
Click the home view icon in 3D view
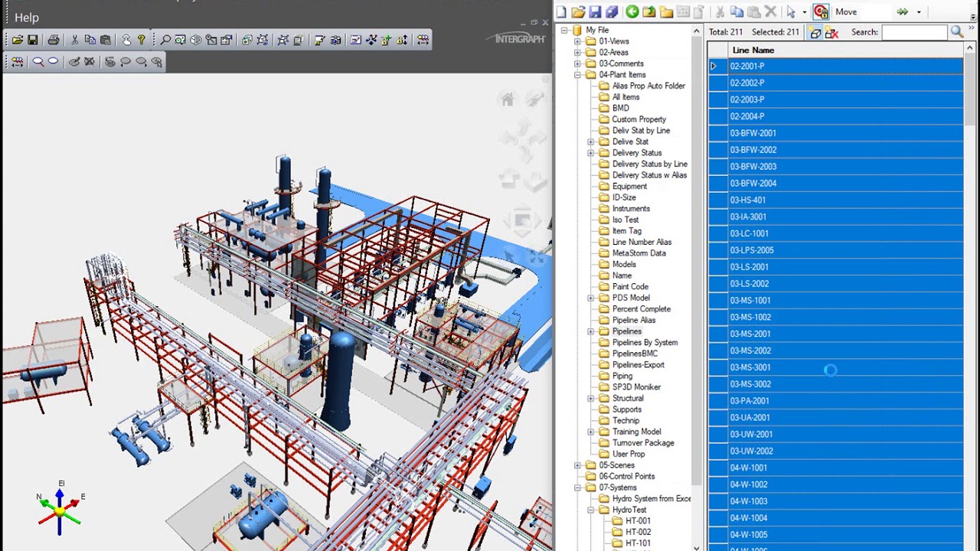(x=507, y=99)
